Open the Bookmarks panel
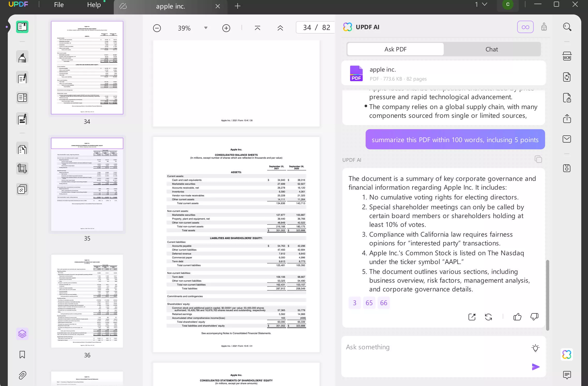Viewport: 588px width, 386px height. (22, 354)
